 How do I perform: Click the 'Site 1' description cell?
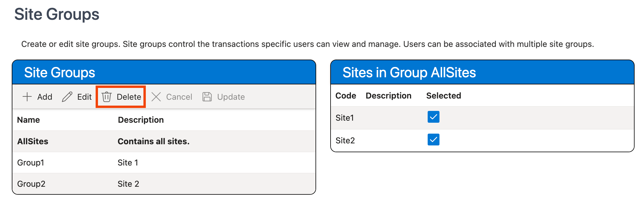(128, 163)
